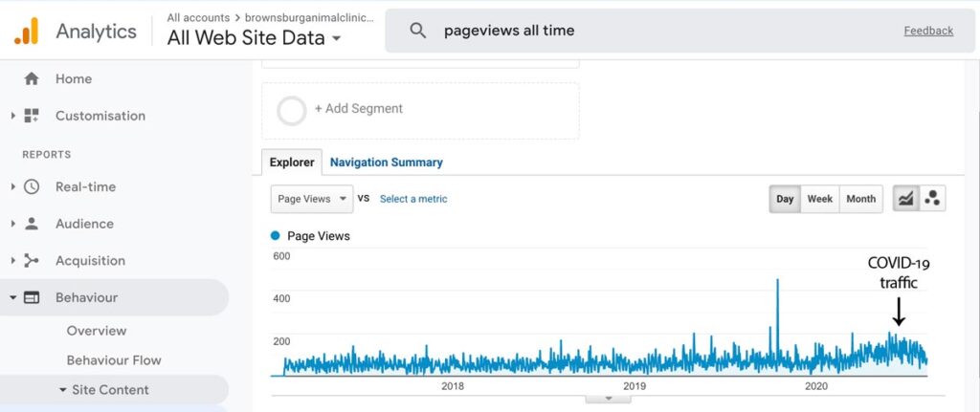Switch to the line chart view
The width and height of the screenshot is (980, 412).
905,199
